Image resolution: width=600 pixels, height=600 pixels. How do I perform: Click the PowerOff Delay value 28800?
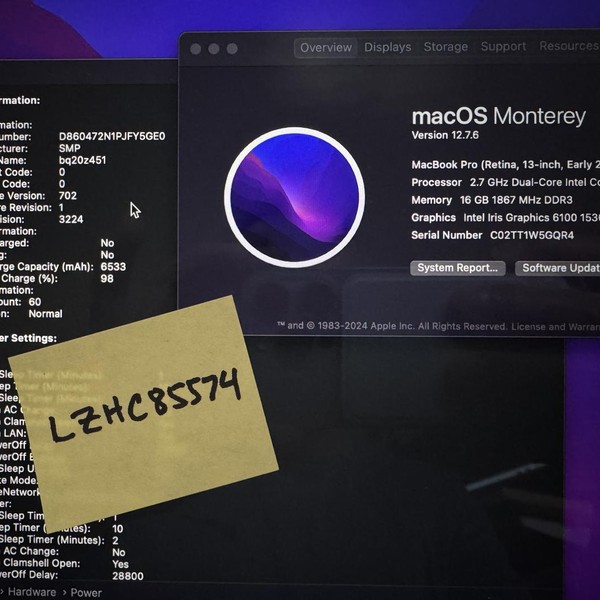128,576
